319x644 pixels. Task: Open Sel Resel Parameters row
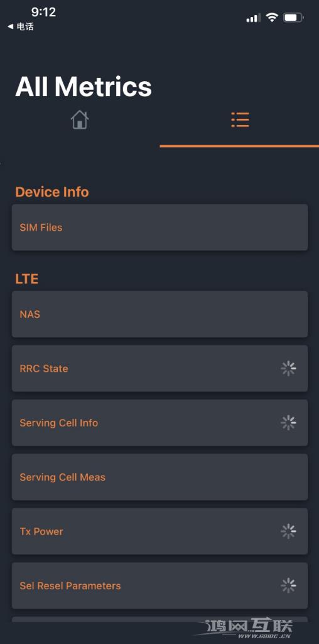click(159, 586)
